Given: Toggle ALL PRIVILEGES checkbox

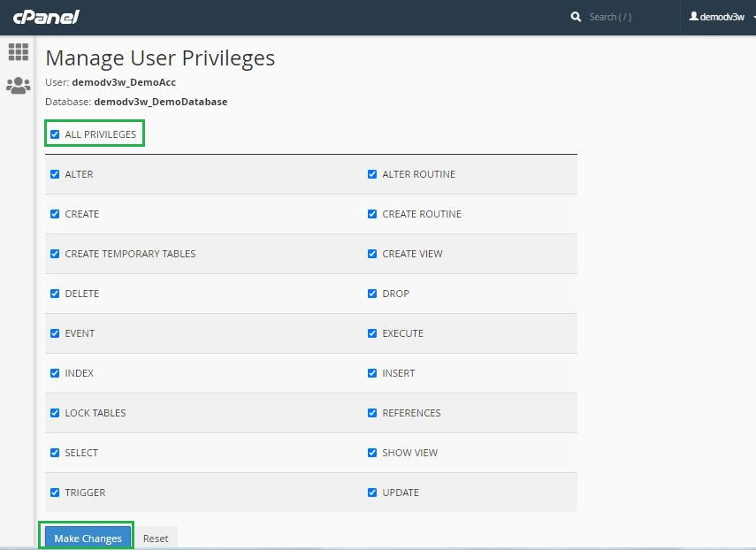Looking at the screenshot, I should 55,134.
